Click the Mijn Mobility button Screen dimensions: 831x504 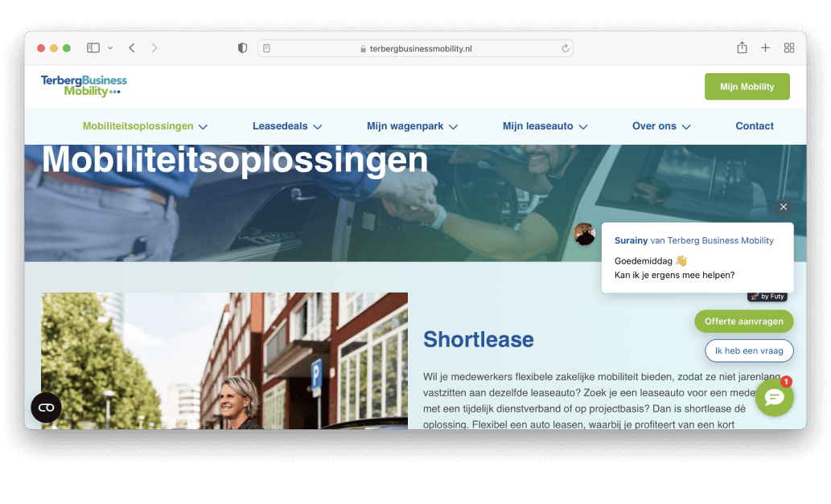coord(747,86)
